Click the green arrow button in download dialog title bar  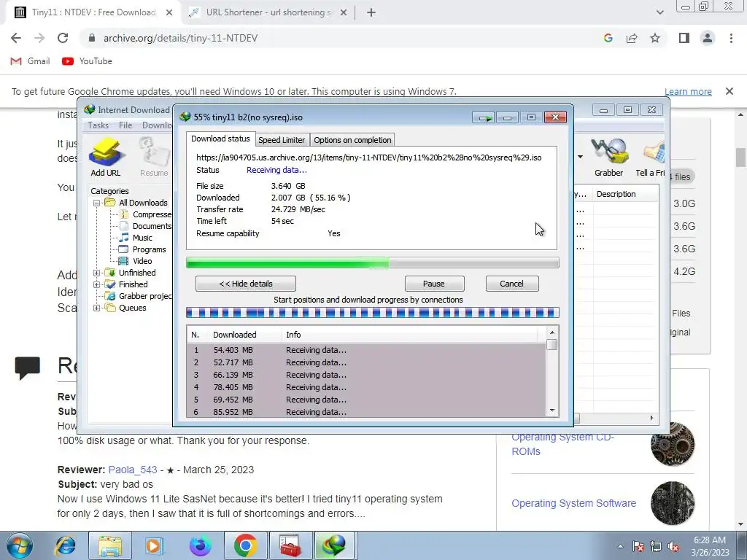[x=484, y=117]
